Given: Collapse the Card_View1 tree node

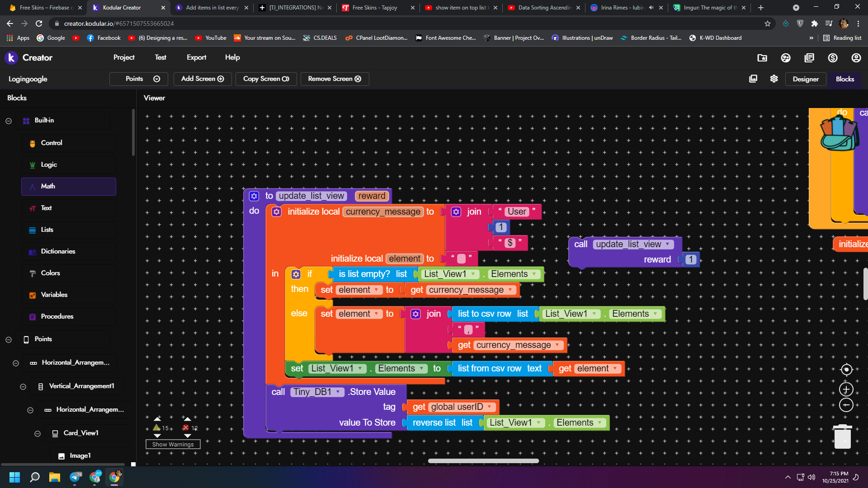Looking at the screenshot, I should click(38, 434).
